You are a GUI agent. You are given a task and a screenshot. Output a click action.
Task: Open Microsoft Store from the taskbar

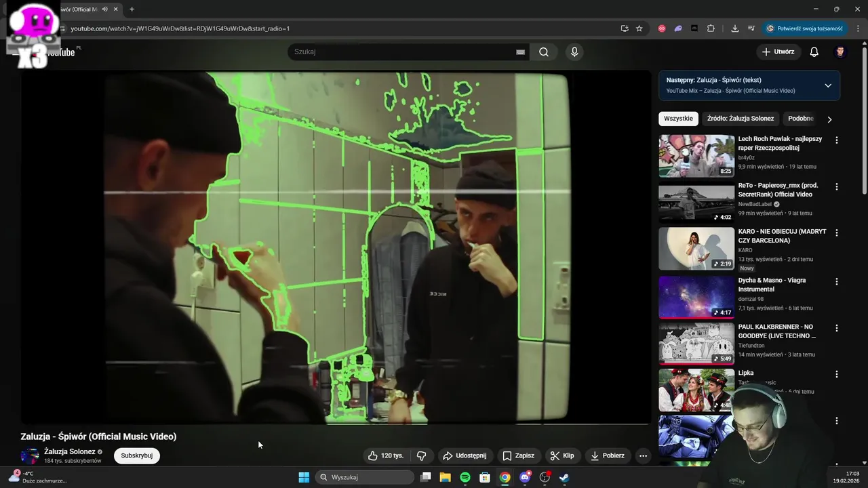(x=485, y=477)
